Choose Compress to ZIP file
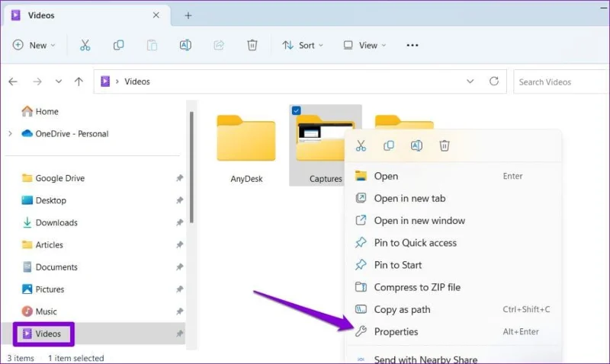Viewport: 610px width, 364px height. (x=452, y=287)
